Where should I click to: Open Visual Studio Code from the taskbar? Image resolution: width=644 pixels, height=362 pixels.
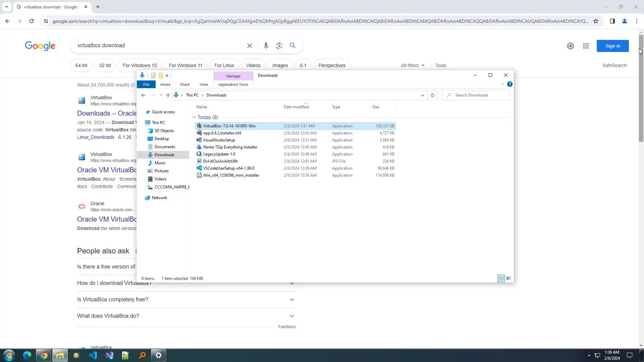93,355
